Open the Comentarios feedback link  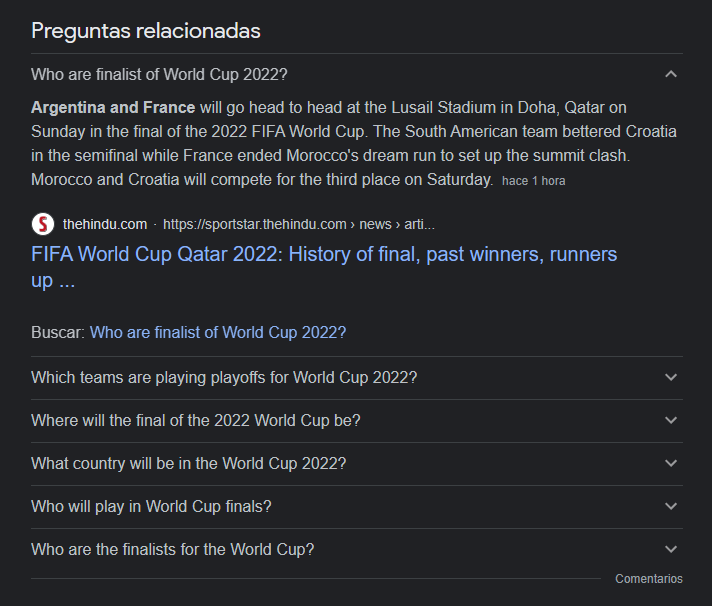[x=648, y=579]
